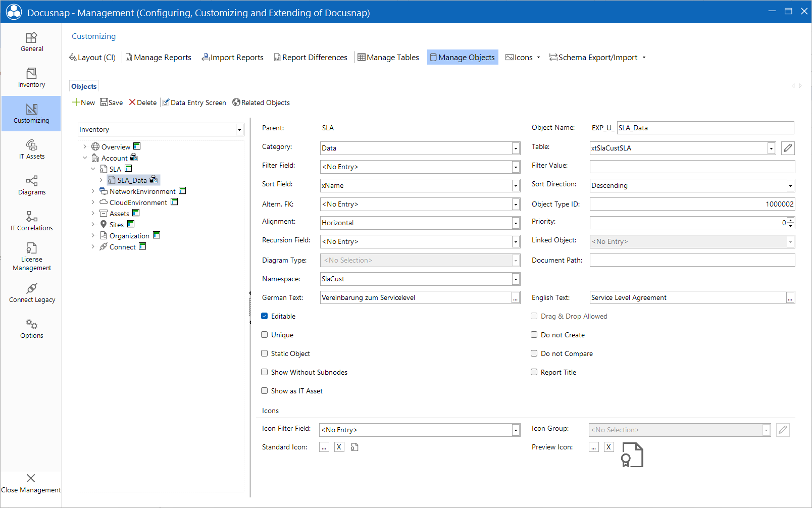This screenshot has width=812, height=508.
Task: Go to IT Assets in the sidebar
Action: click(31, 149)
